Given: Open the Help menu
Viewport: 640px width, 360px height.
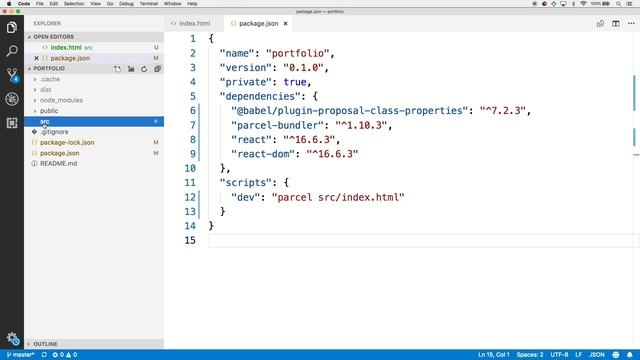Looking at the screenshot, I should click(x=192, y=4).
